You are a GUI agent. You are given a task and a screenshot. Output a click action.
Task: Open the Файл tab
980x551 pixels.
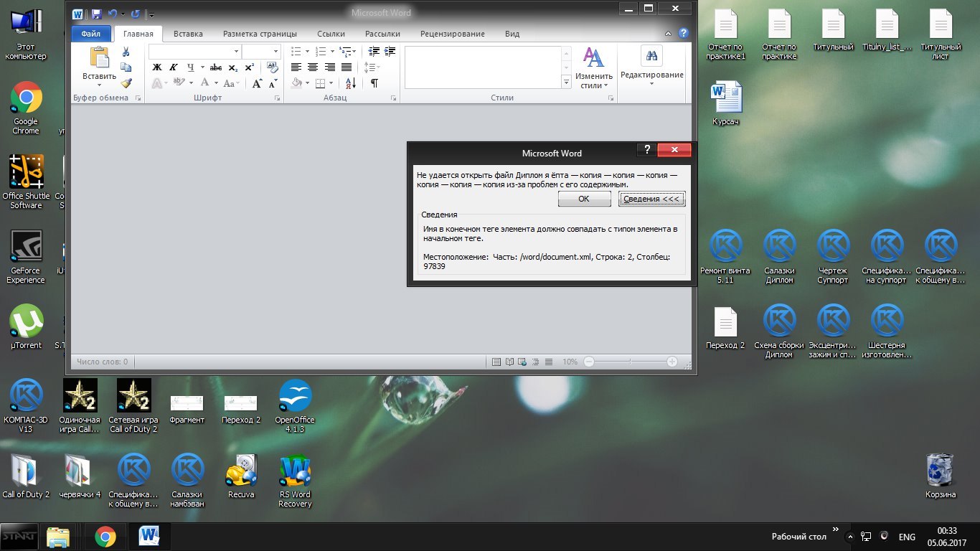[x=91, y=34]
